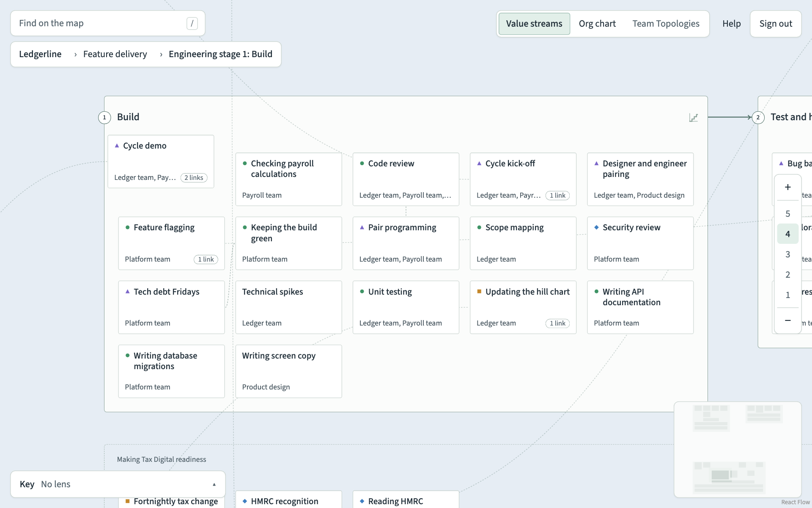The image size is (812, 508).
Task: Click the Sign out button
Action: (776, 24)
